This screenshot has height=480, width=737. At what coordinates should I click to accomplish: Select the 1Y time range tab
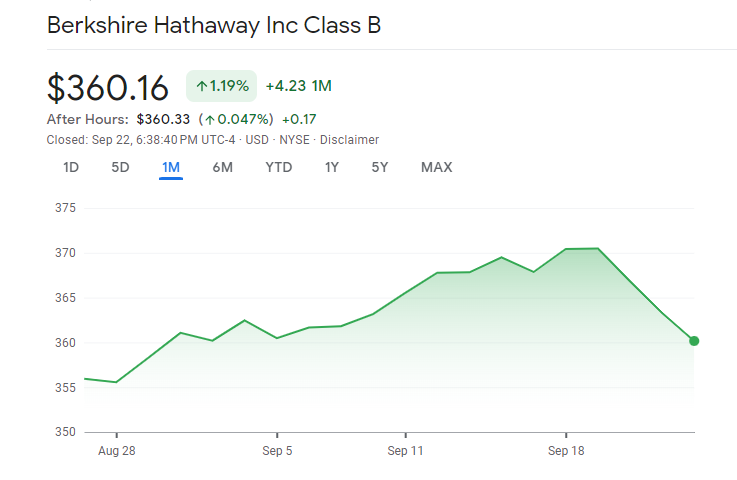click(332, 167)
